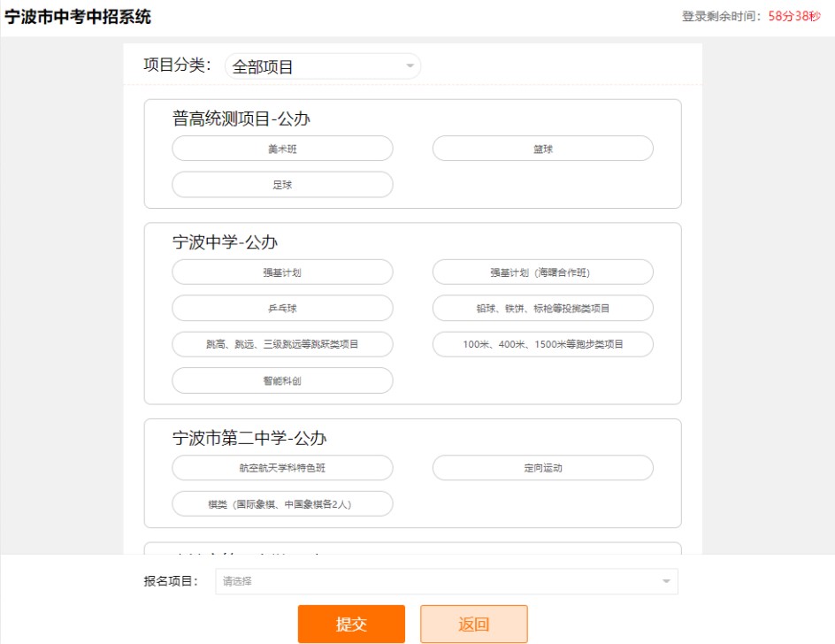This screenshot has height=644, width=835.
Task: Select the 乒乓球 project
Action: 282,308
